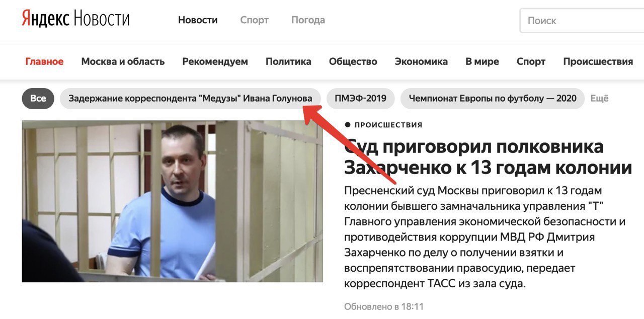Select the ПМЭФ-2019 topic chip
This screenshot has height=319, width=644.
click(360, 99)
